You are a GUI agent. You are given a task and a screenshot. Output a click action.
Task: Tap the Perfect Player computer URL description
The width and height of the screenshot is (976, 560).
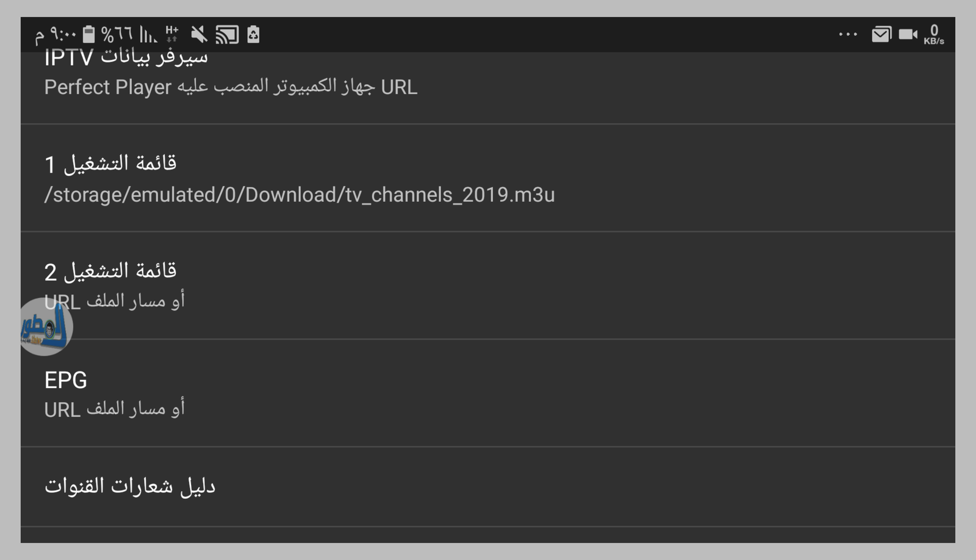coord(231,87)
